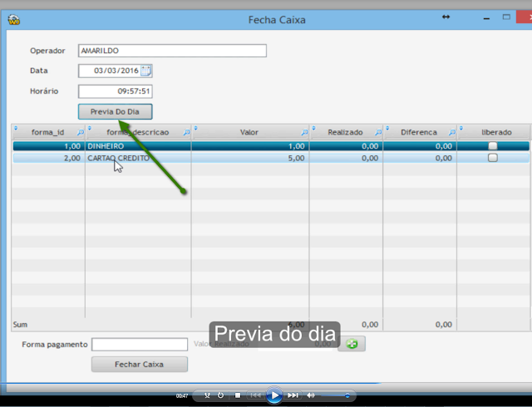Screen dimensions: 532x407
Task: Toggle repeat in media player
Action: 220,395
